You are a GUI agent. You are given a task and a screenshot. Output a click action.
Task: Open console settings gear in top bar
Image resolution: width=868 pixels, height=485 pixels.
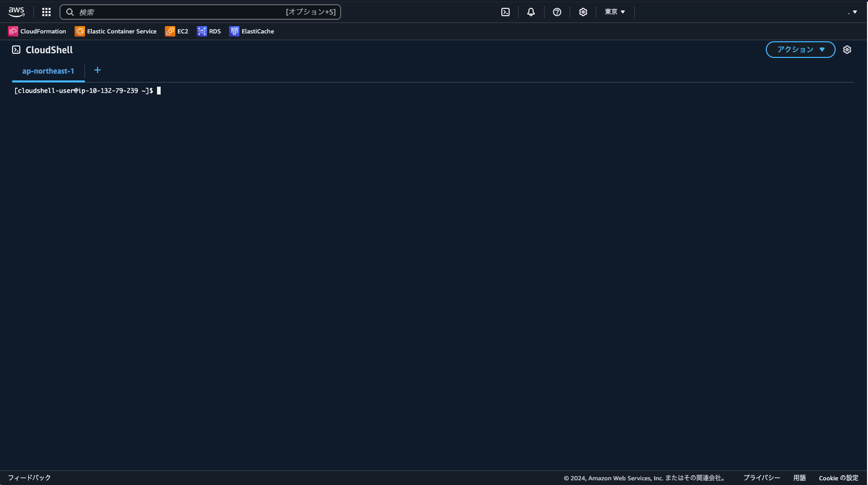583,12
